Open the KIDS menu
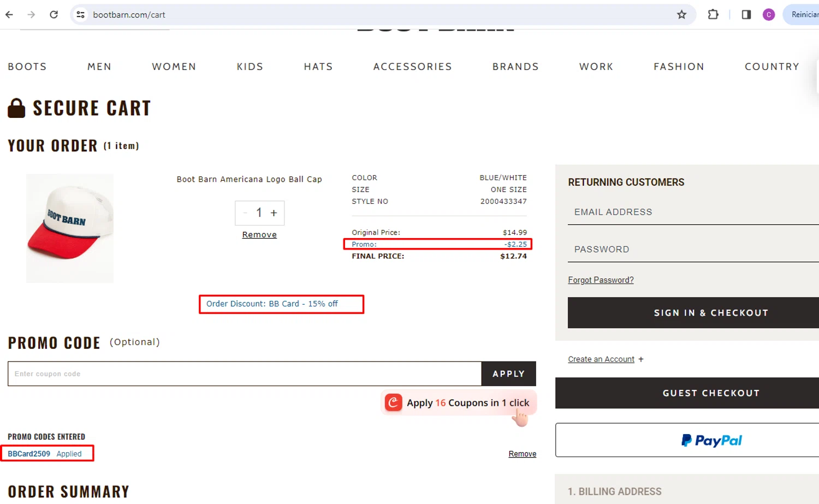 (x=250, y=67)
